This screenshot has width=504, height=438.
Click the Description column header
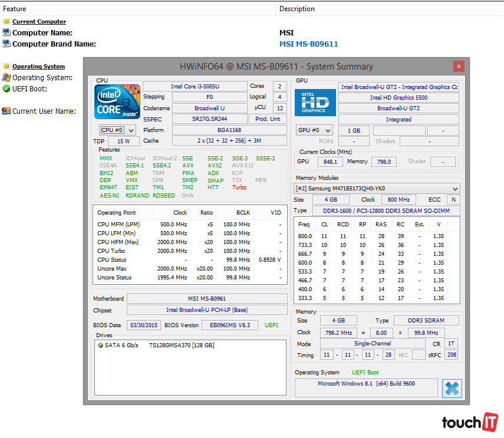(297, 9)
